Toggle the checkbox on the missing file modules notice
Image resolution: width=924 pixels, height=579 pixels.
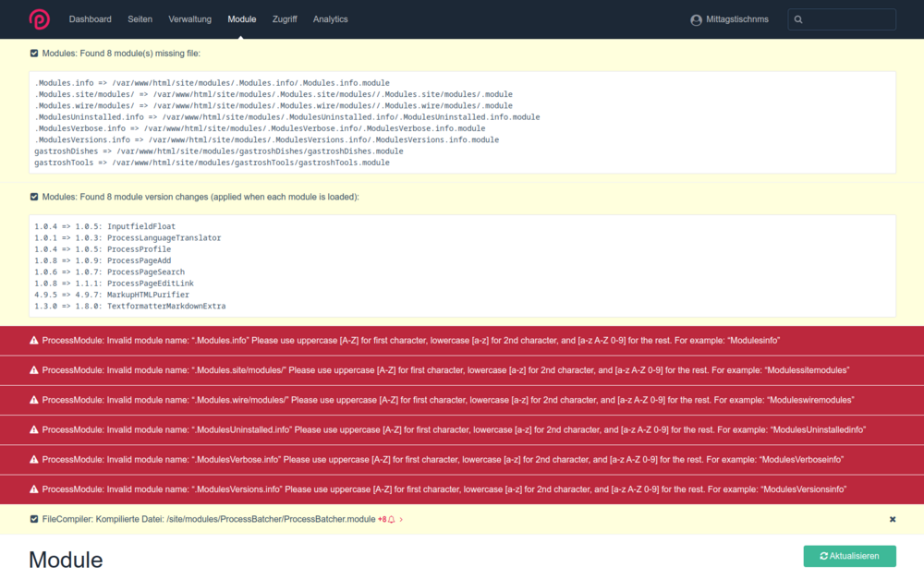pos(34,53)
